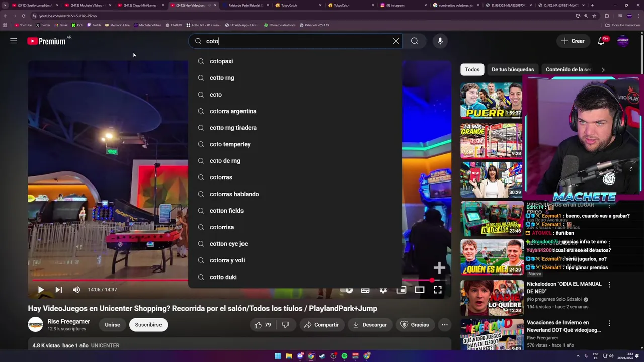Screen dimensions: 644x362
Task: Switch to the Instagram browser tab
Action: (403, 5)
